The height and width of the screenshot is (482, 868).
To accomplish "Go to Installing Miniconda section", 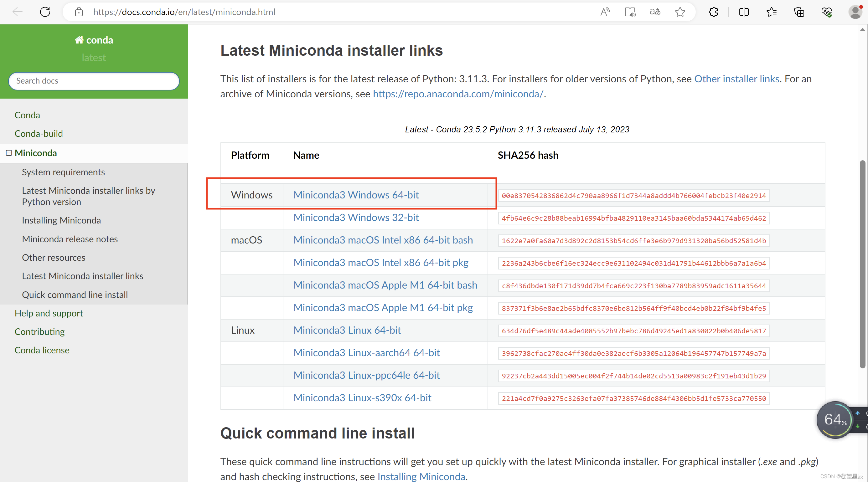I will [61, 220].
